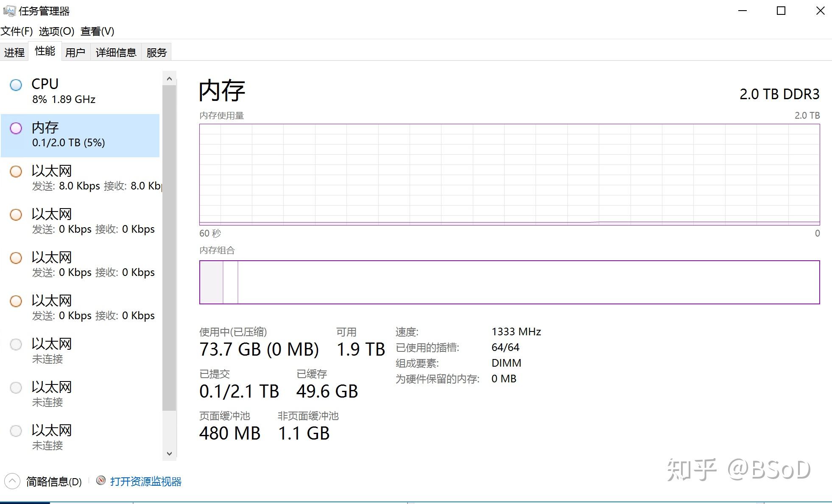
Task: Switch to the 进程 tab
Action: click(x=14, y=53)
